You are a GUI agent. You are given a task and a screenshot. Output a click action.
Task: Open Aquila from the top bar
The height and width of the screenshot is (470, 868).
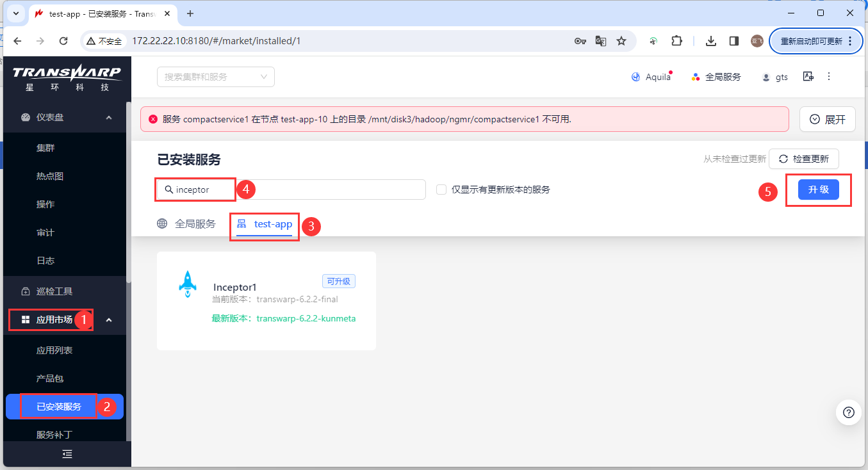651,77
